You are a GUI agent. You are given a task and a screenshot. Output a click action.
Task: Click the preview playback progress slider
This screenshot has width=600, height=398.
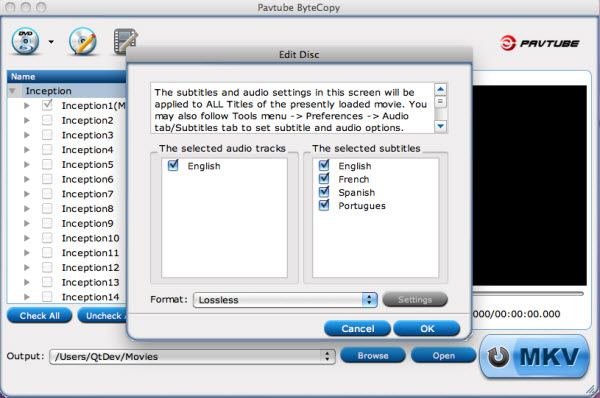click(528, 294)
